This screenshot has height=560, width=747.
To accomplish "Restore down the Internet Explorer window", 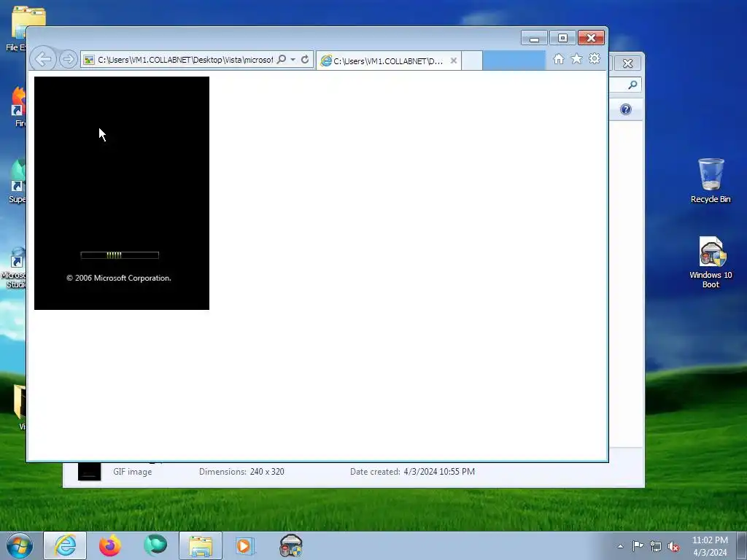I will [562, 38].
